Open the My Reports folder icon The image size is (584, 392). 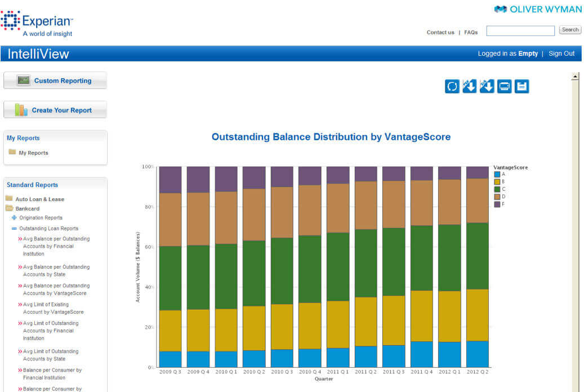pyautogui.click(x=12, y=152)
